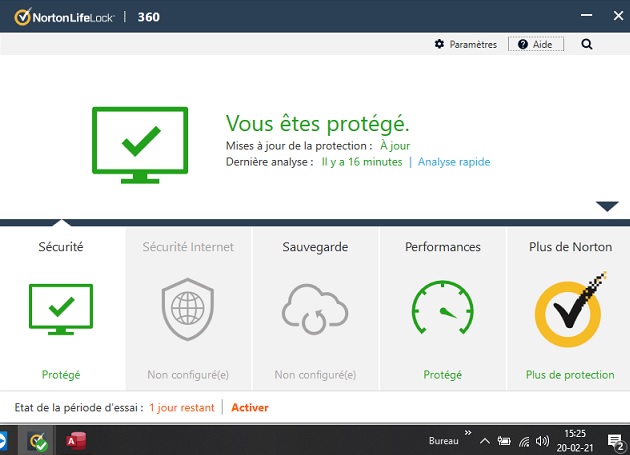Click the large green protected monitor icon

pyautogui.click(x=140, y=145)
